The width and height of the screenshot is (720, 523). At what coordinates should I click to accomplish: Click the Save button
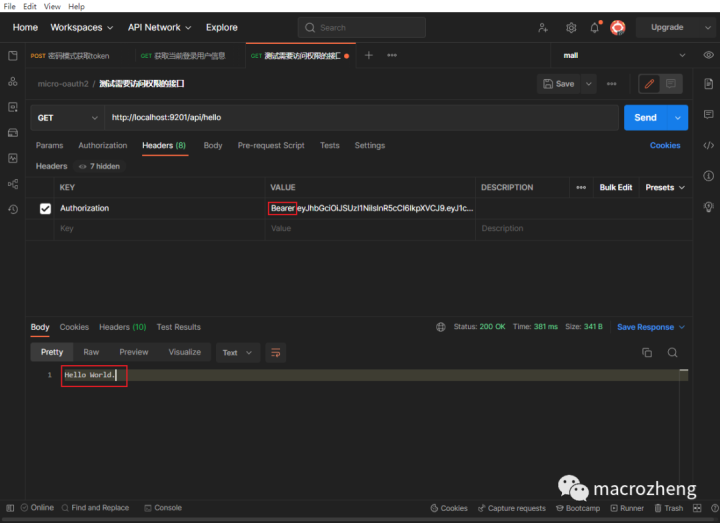(559, 84)
